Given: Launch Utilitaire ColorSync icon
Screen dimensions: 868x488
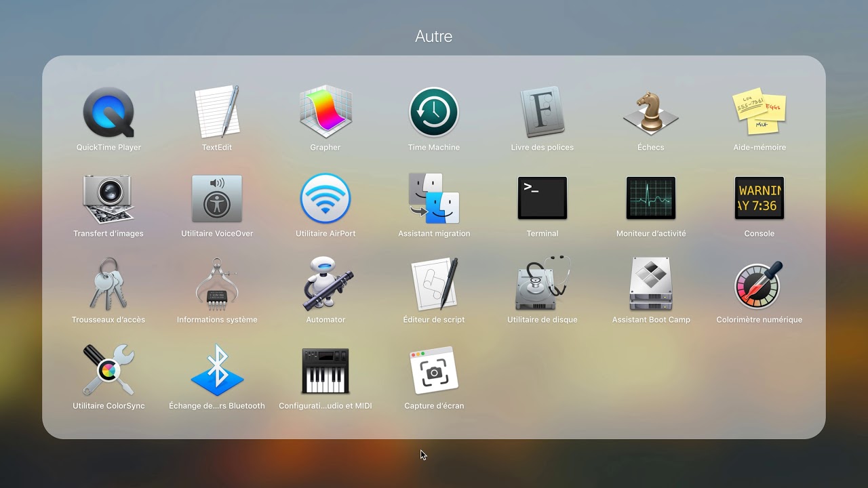Looking at the screenshot, I should tap(108, 370).
